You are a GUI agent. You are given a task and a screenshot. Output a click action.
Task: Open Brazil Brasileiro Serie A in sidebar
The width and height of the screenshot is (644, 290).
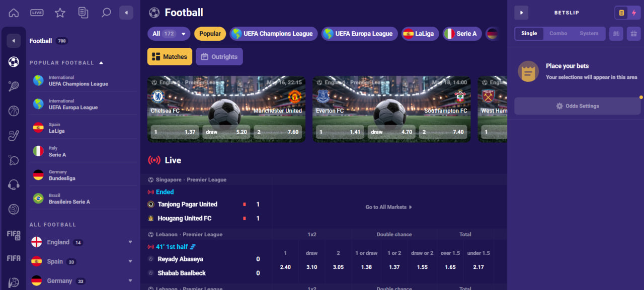[83, 199]
